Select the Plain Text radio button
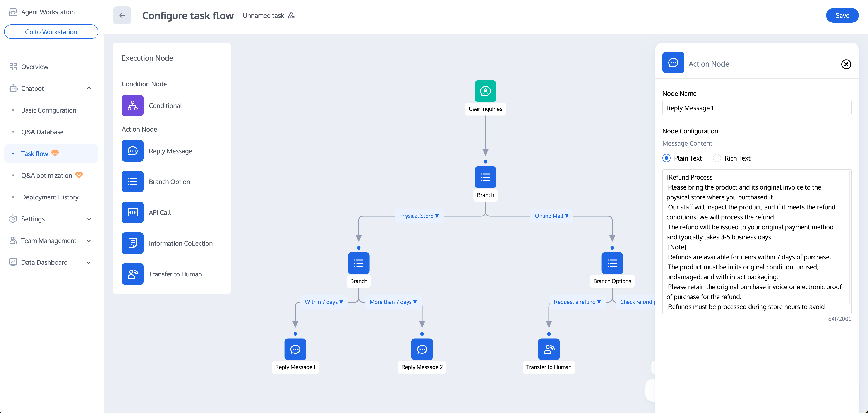The image size is (868, 413). pyautogui.click(x=667, y=158)
